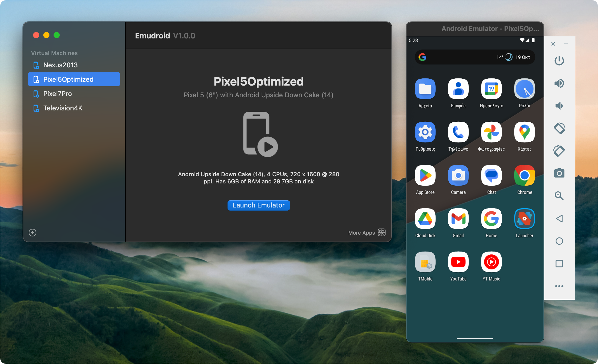
Task: Open the Επαφές contacts app
Action: (x=458, y=93)
